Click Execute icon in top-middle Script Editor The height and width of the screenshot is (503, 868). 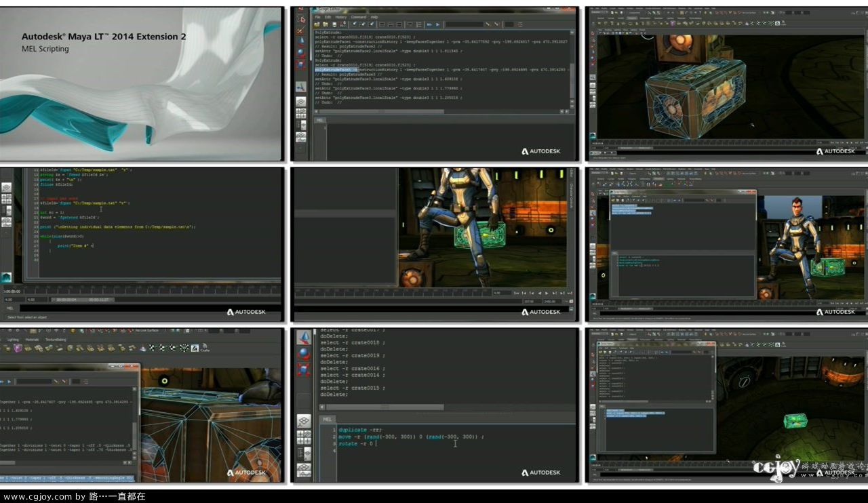pos(437,24)
